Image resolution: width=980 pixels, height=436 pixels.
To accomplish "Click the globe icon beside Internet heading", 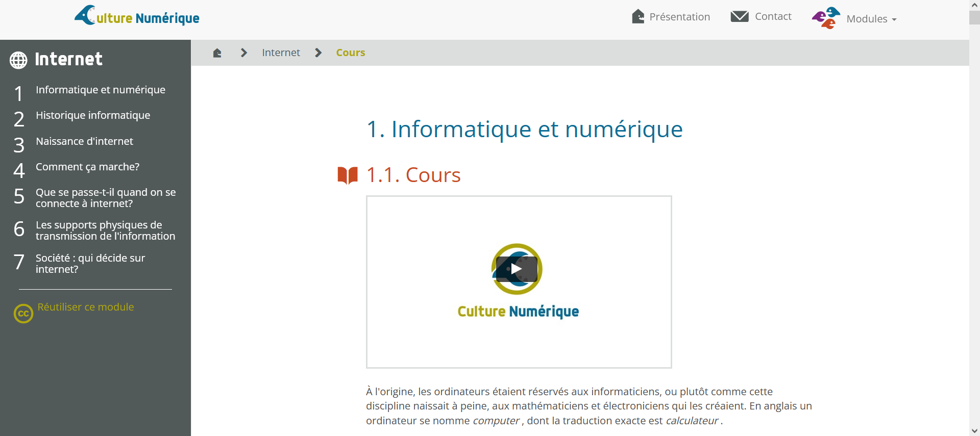I will [18, 60].
